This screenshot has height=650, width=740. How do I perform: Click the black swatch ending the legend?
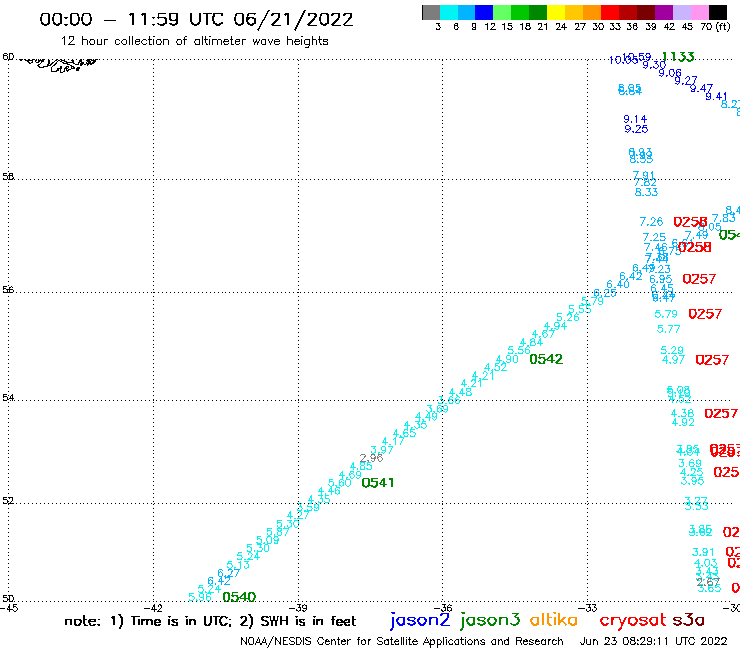pyautogui.click(x=718, y=12)
